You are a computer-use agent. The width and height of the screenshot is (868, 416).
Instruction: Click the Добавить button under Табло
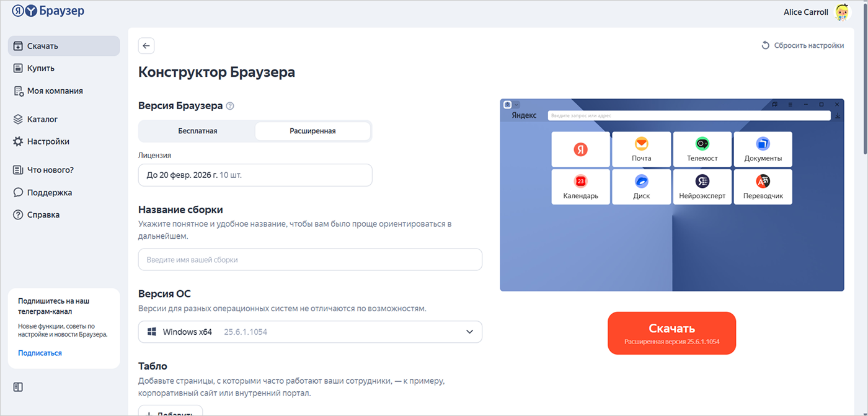pyautogui.click(x=170, y=410)
